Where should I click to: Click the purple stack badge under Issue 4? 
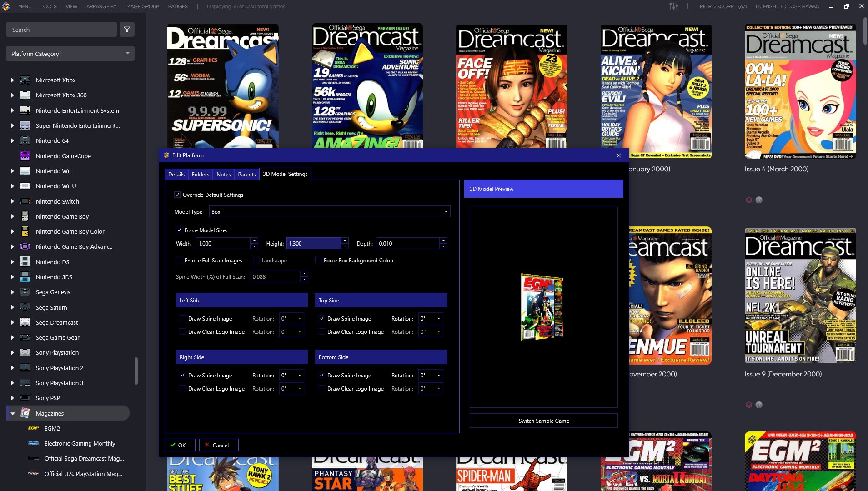click(749, 200)
